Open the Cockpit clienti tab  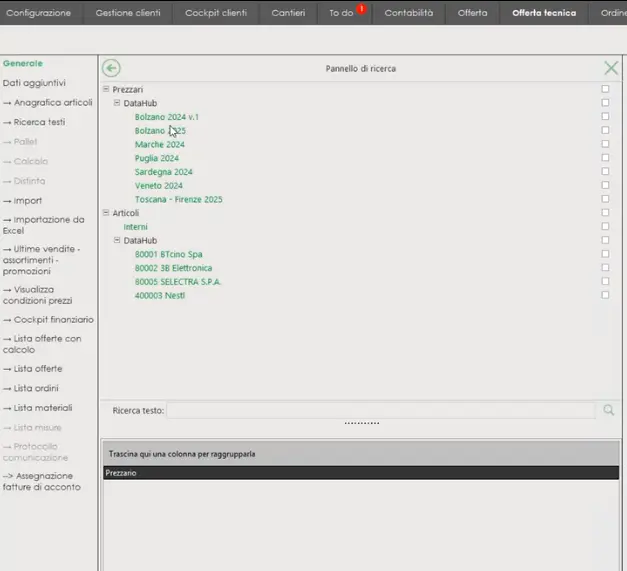point(215,13)
